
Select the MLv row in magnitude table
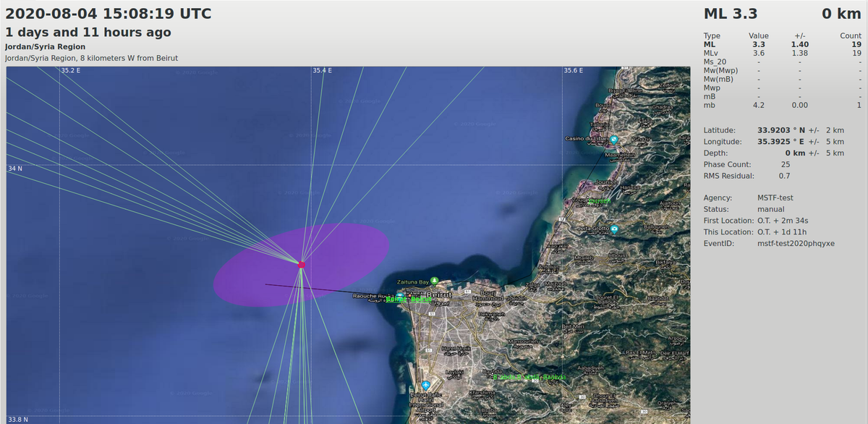click(783, 53)
